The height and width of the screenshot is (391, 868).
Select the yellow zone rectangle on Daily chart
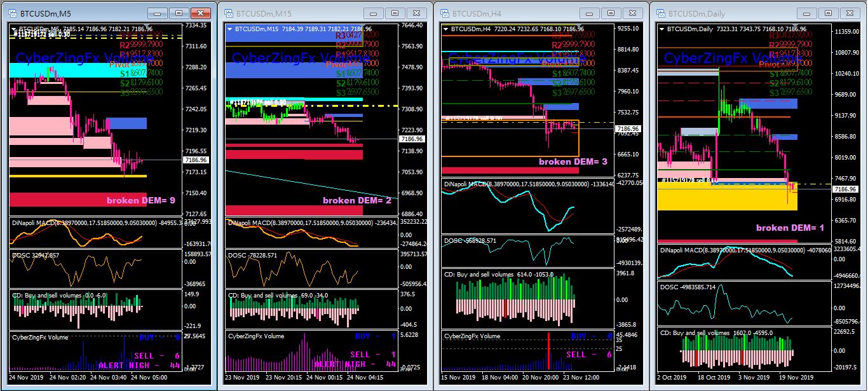(727, 197)
